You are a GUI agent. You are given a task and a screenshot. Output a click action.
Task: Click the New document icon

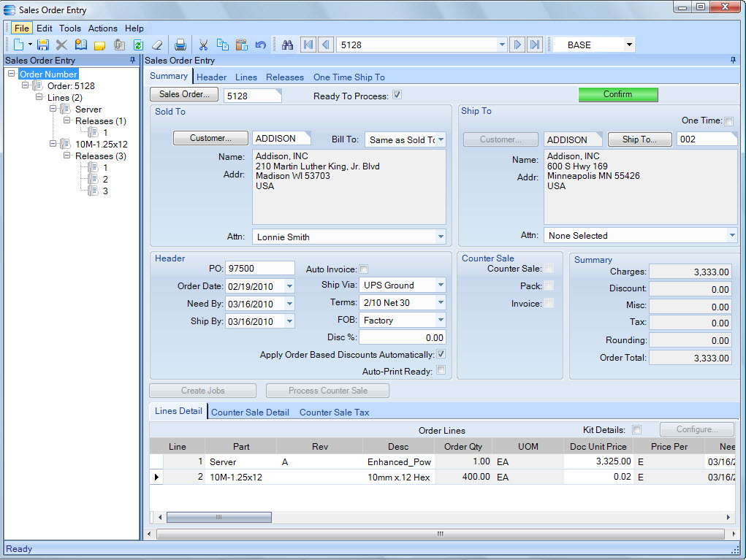[x=18, y=45]
